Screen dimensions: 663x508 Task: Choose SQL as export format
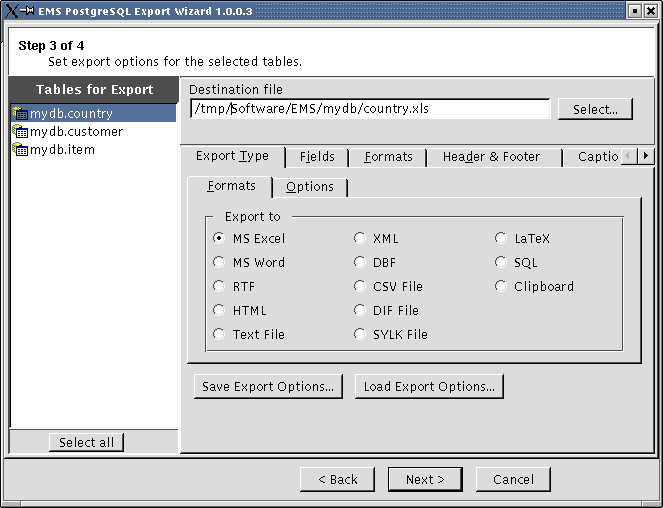point(501,262)
